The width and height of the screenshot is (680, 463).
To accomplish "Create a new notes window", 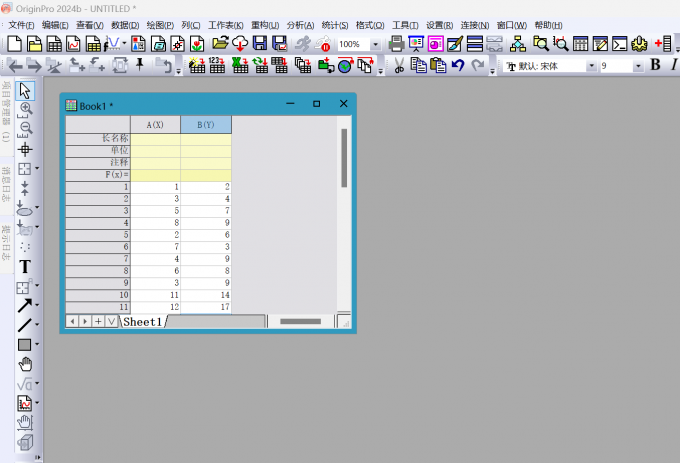I will (x=158, y=44).
